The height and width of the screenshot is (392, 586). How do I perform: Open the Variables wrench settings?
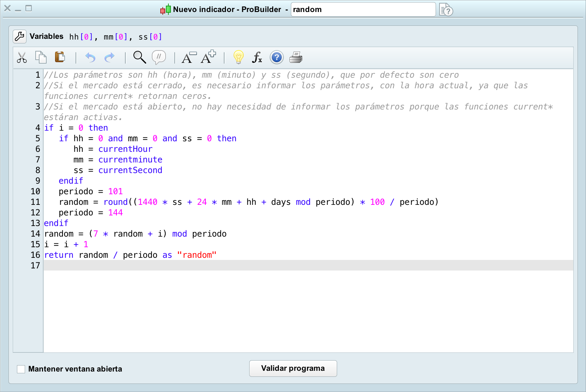[20, 36]
